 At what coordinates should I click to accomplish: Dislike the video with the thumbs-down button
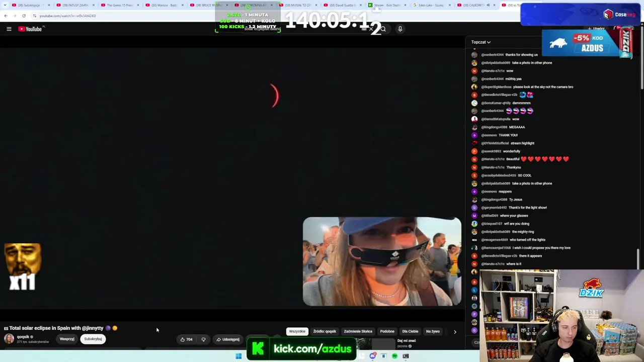[203, 339]
